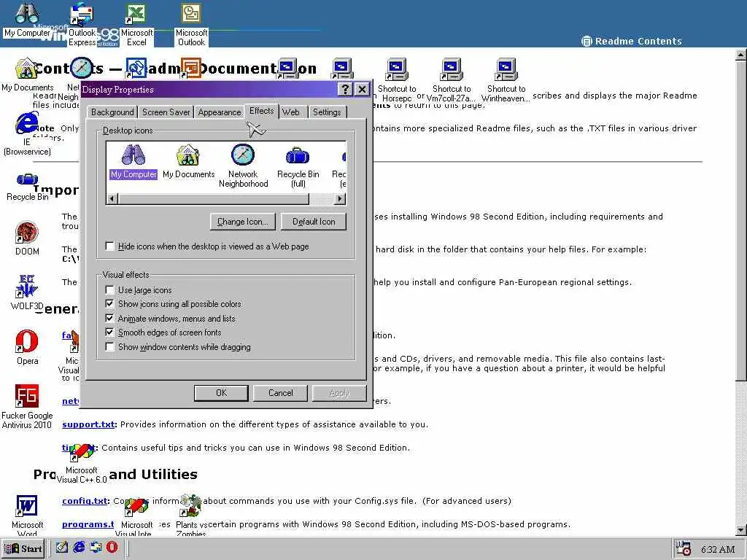This screenshot has height=560, width=747.
Task: Launch Opera from Quick Launch bar
Action: tap(112, 548)
